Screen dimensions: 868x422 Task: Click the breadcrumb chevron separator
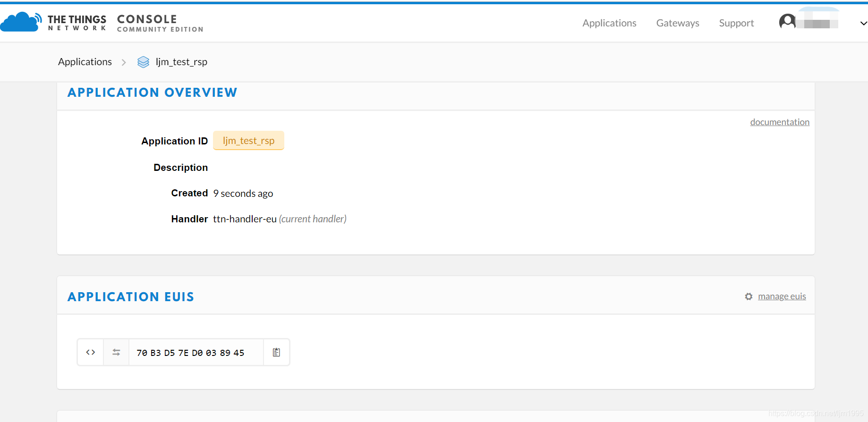(x=124, y=62)
